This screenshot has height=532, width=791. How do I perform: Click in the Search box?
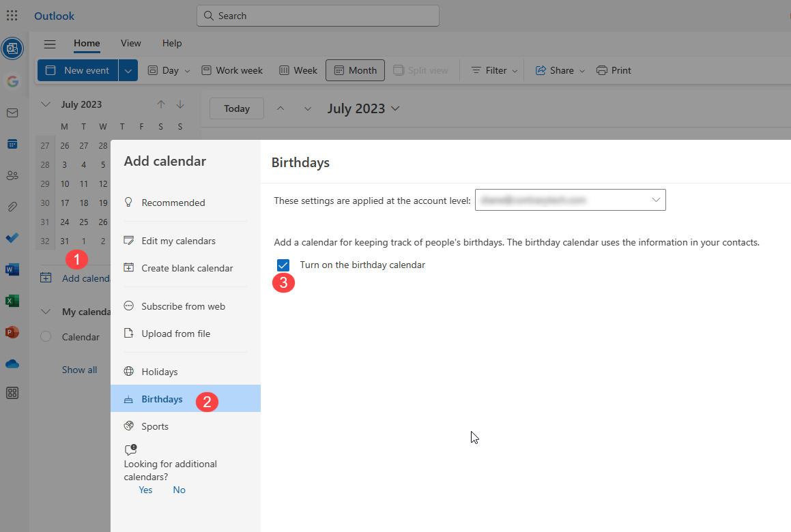[318, 16]
